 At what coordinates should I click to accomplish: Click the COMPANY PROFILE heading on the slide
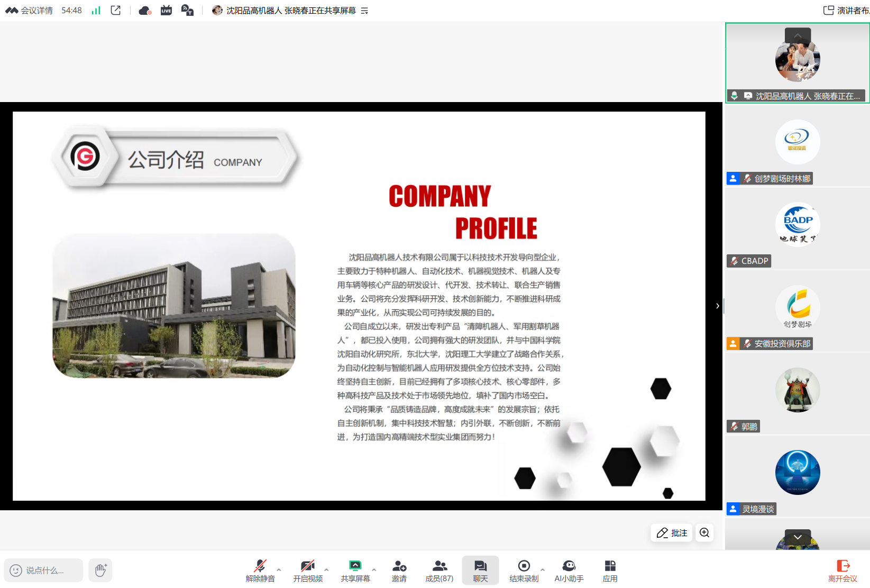[463, 212]
